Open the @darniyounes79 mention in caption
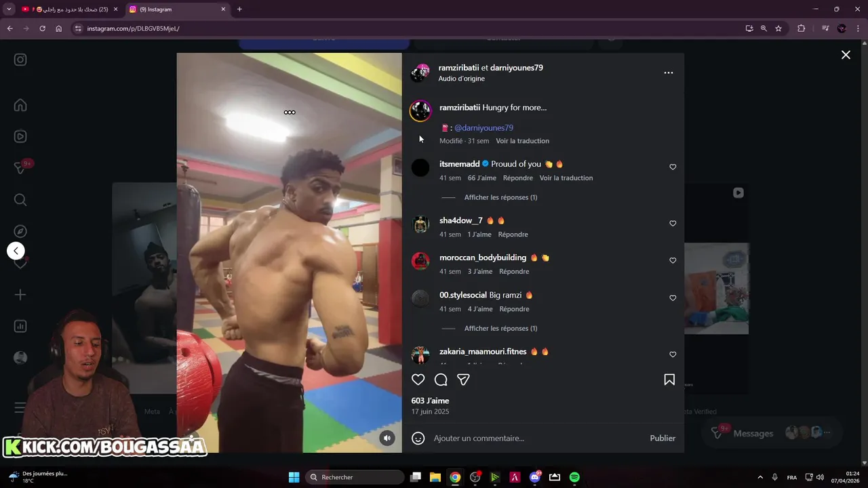The width and height of the screenshot is (868, 488). (x=484, y=127)
